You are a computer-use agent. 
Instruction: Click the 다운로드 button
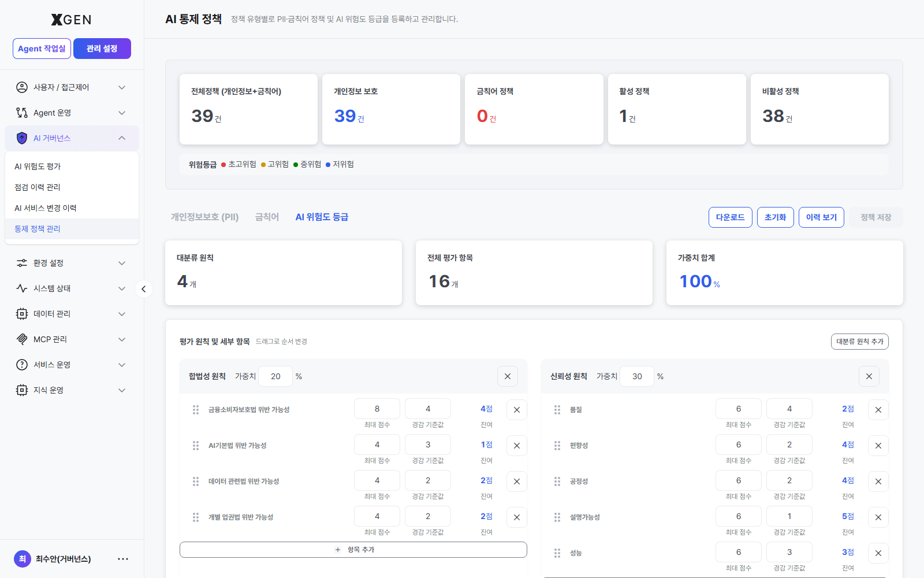point(731,217)
